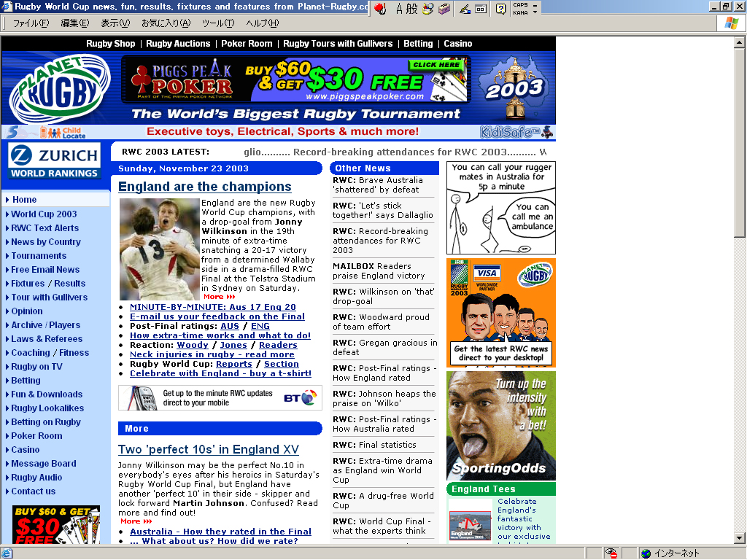Image resolution: width=747 pixels, height=560 pixels.
Task: Click the Child Locate icon
Action: 63,133
